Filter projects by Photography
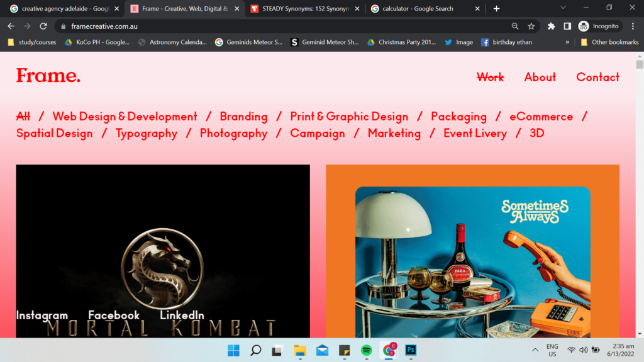644x362 pixels. (233, 133)
